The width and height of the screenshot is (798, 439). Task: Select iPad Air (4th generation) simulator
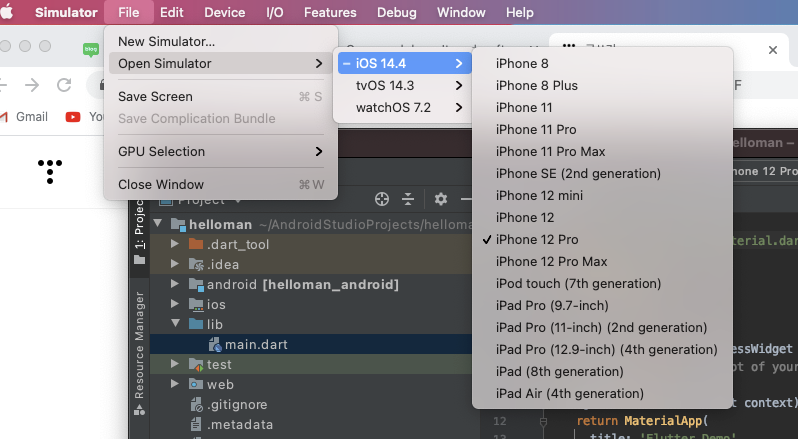[x=603, y=393]
